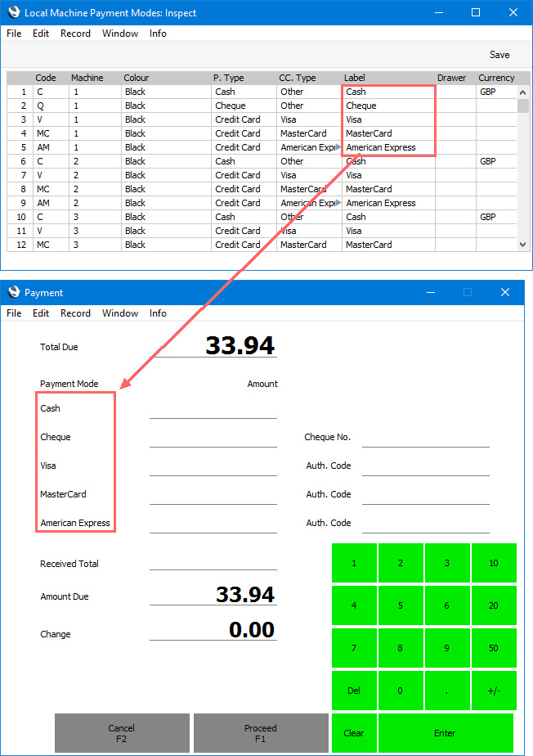
Task: Tap keypad digit 2
Action: pyautogui.click(x=401, y=563)
